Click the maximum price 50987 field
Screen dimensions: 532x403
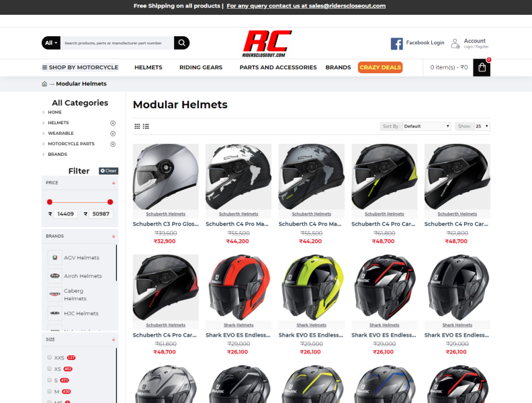click(101, 214)
